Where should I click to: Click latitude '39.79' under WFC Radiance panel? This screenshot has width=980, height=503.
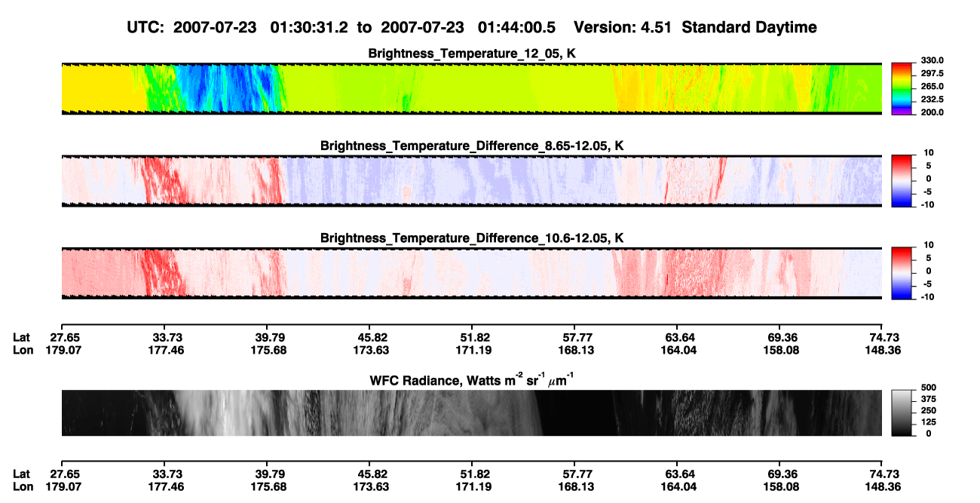[x=269, y=474]
